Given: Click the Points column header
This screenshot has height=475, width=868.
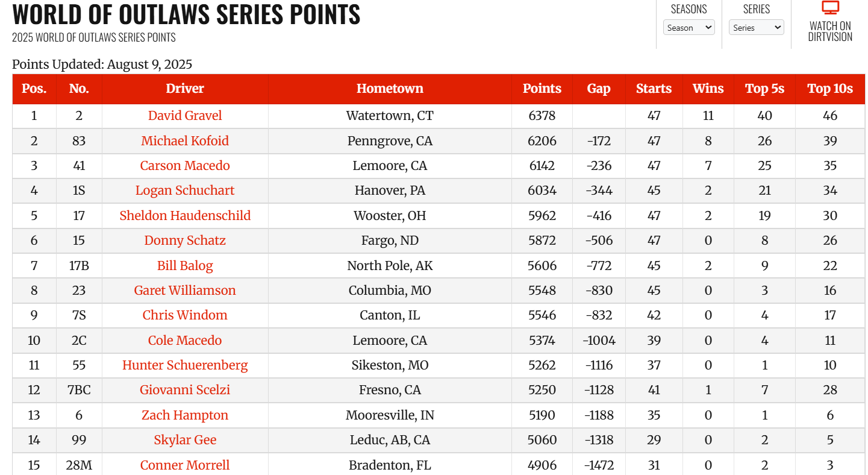Looking at the screenshot, I should pyautogui.click(x=542, y=89).
